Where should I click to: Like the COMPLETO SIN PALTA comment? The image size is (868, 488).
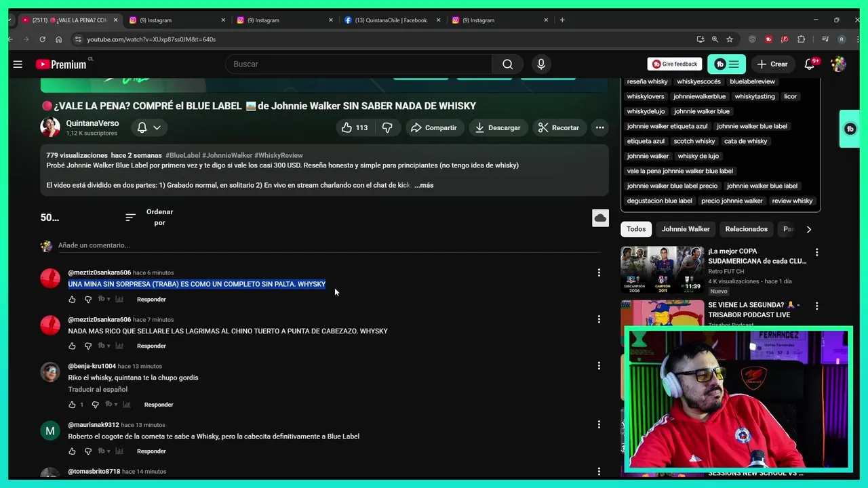73,299
